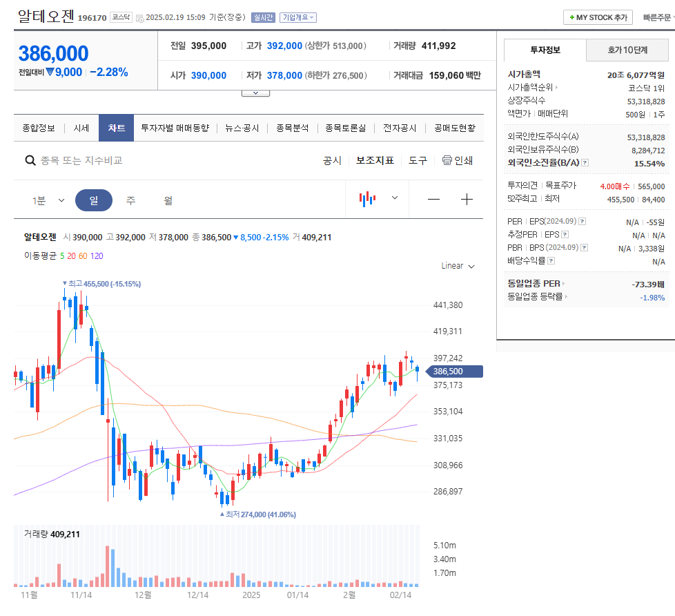Zoom in chart with plus icon

[x=467, y=199]
